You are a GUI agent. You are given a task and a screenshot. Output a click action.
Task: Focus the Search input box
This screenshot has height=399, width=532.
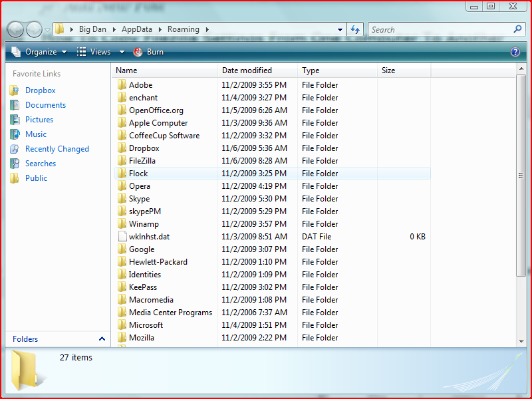click(x=441, y=29)
